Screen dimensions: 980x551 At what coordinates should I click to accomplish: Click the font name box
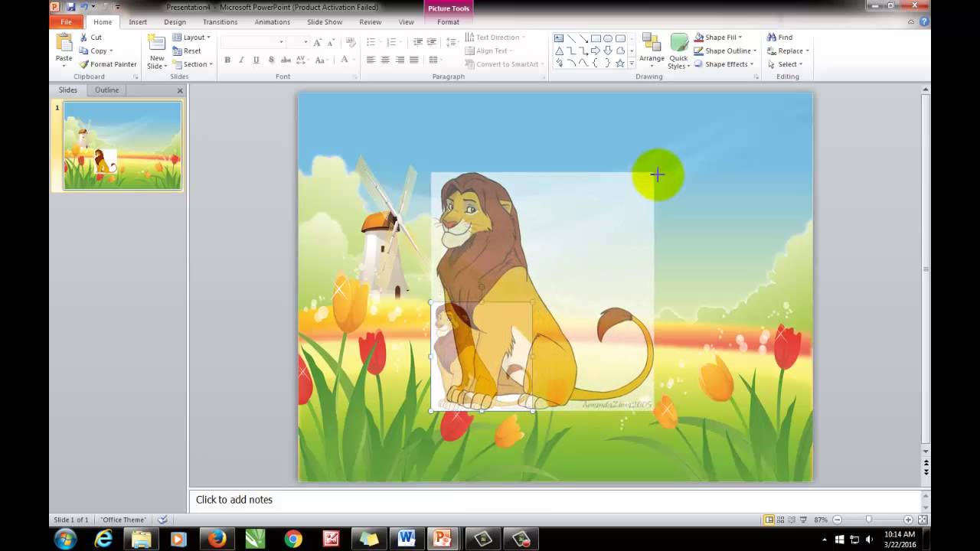click(x=253, y=42)
